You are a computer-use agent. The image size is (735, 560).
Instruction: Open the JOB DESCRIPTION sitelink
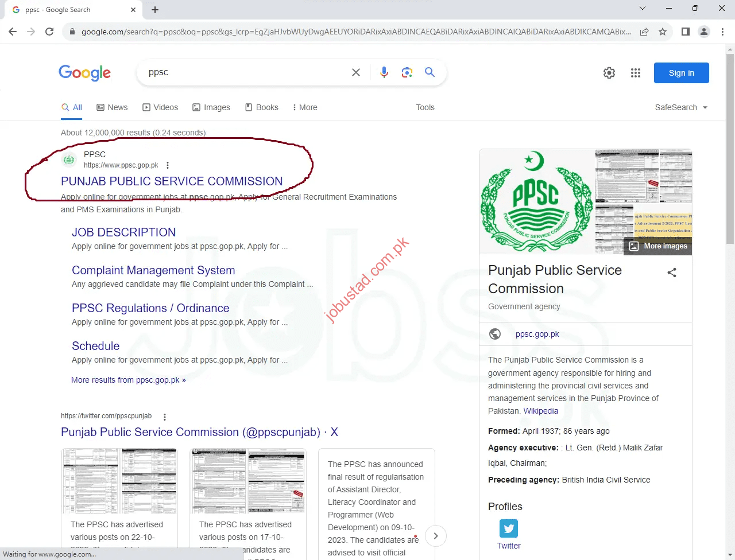[123, 232]
